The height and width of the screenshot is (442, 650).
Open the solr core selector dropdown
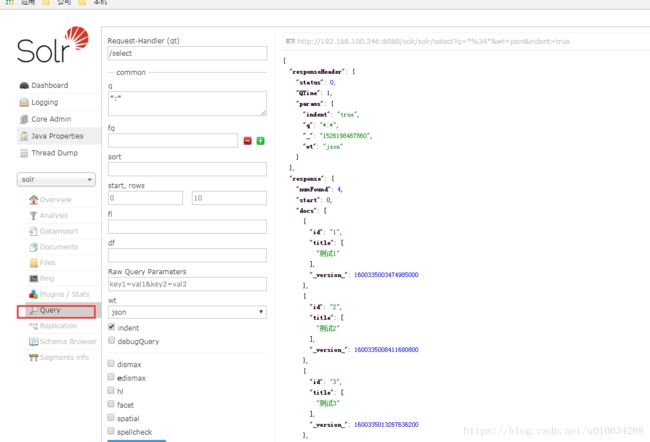pos(56,180)
